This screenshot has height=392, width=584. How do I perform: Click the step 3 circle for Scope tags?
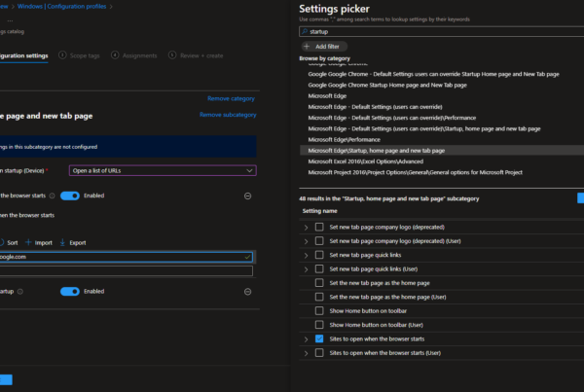(62, 55)
